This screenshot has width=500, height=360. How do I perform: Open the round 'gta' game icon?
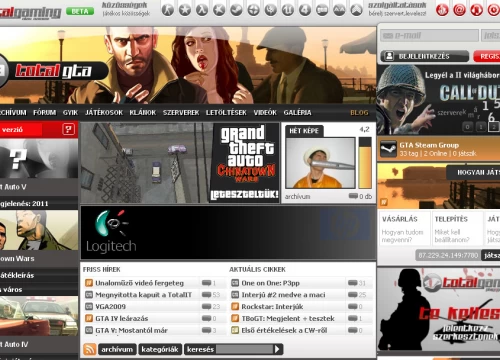coord(322,10)
